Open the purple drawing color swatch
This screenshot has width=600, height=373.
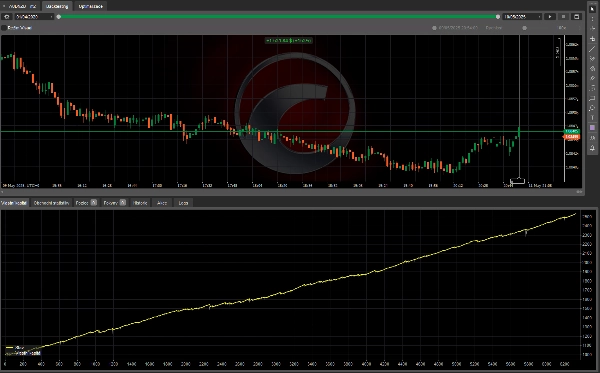[x=592, y=128]
